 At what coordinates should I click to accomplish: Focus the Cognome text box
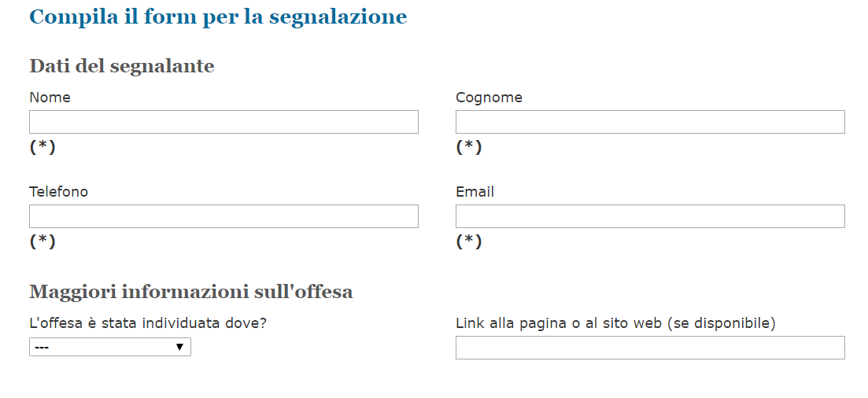click(x=650, y=122)
